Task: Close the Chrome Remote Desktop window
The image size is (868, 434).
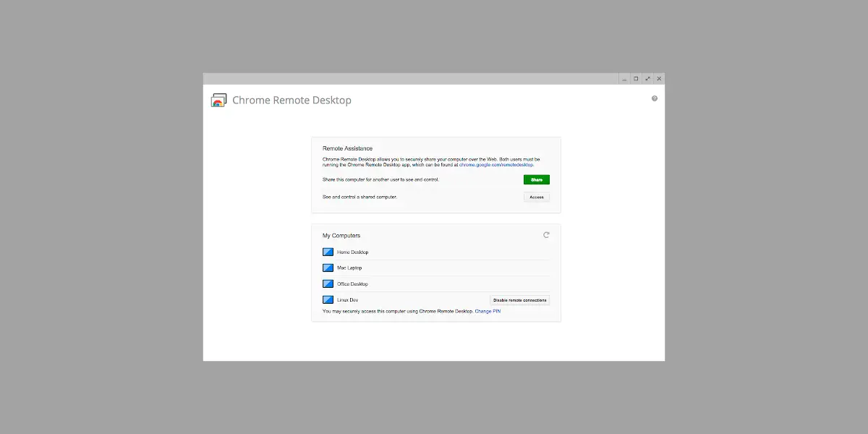Action: pyautogui.click(x=659, y=79)
